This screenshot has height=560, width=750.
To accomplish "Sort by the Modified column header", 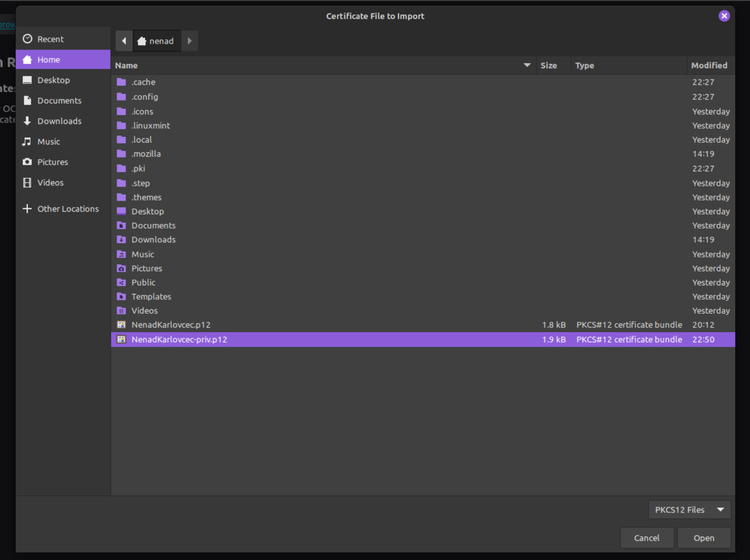I will [x=711, y=65].
